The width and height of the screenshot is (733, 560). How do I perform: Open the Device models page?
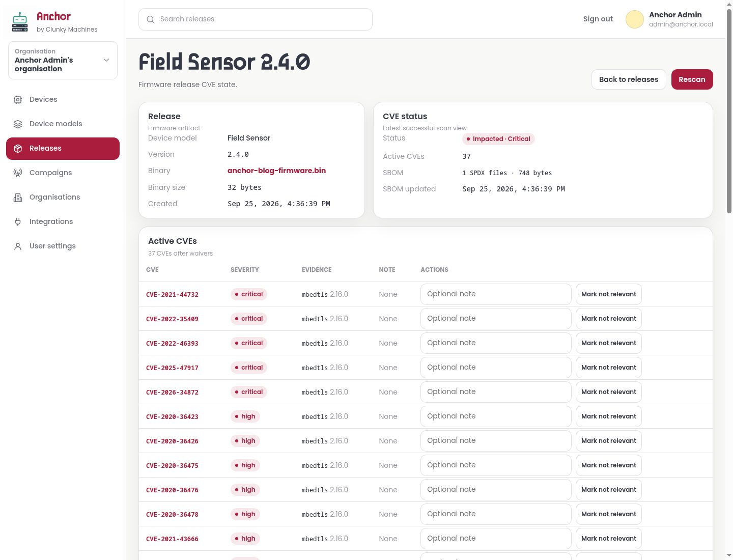tap(63, 124)
